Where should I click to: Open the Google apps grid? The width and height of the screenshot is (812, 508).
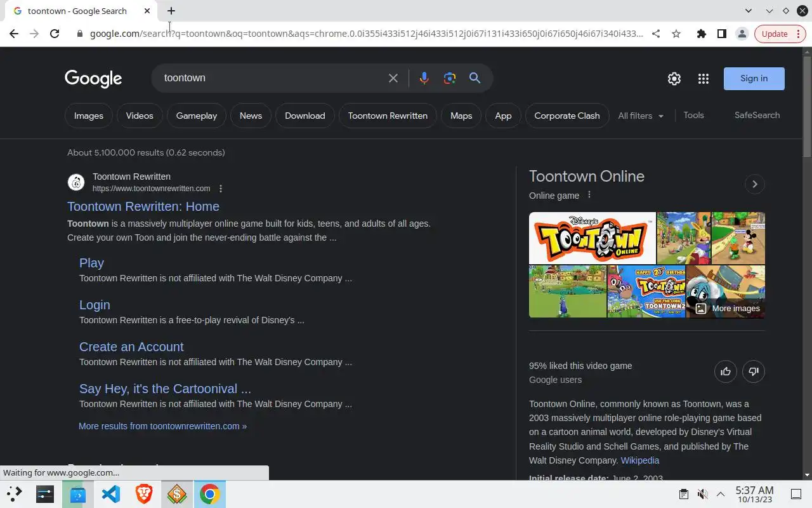704,79
